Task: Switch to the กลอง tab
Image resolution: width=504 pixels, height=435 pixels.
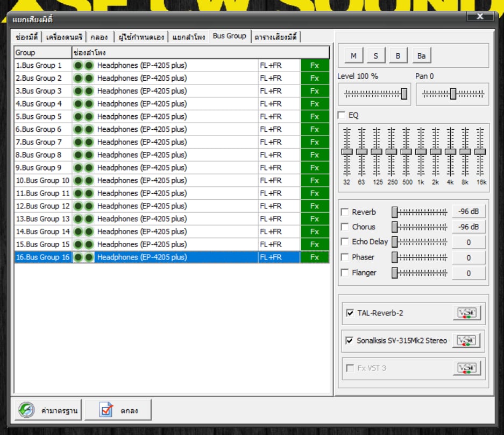Action: tap(99, 37)
